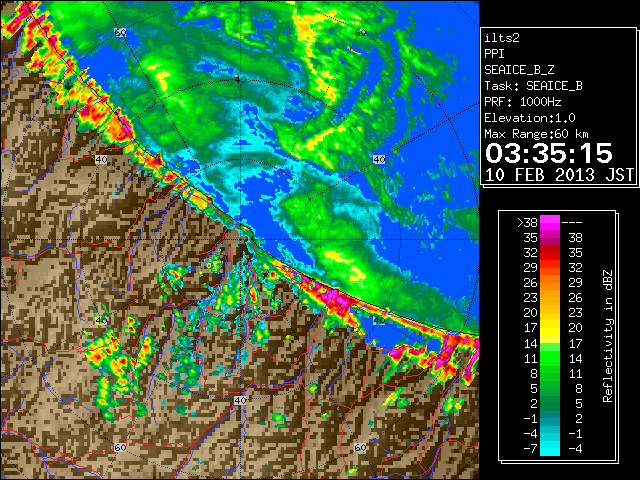Pick the cyan legend swatch beside "-7"

click(550, 449)
